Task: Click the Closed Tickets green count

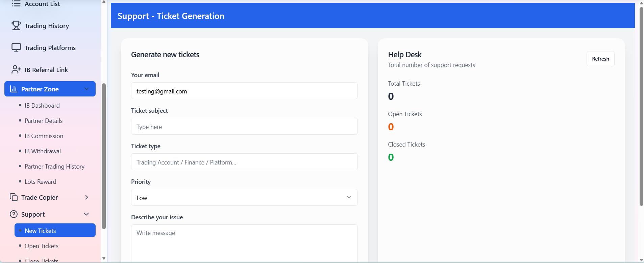Action: [x=391, y=157]
